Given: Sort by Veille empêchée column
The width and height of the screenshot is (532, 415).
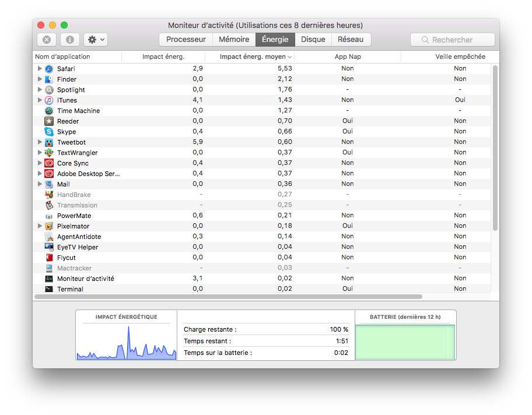Looking at the screenshot, I should [x=450, y=57].
